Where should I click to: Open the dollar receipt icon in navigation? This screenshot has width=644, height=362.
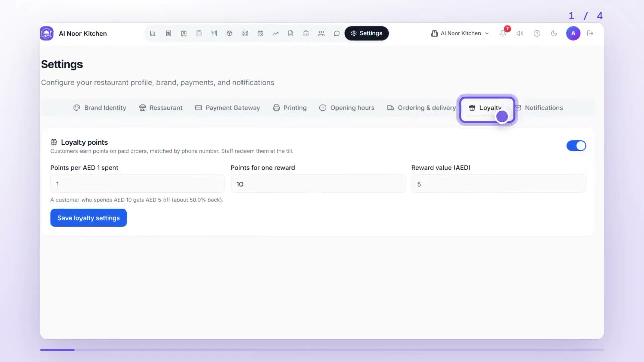click(x=168, y=33)
